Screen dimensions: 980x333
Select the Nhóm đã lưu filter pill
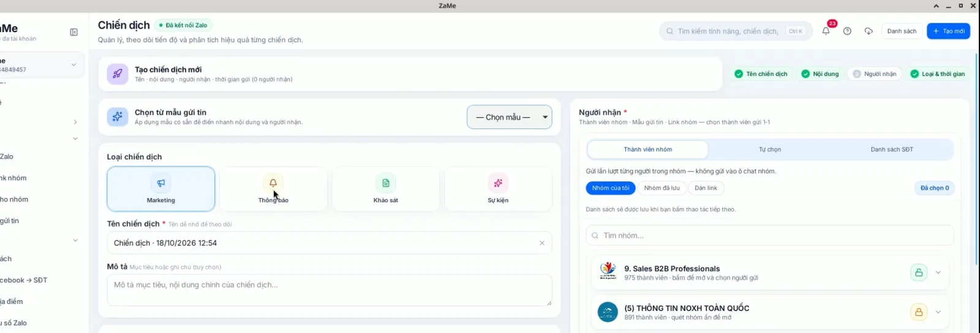[x=661, y=188]
